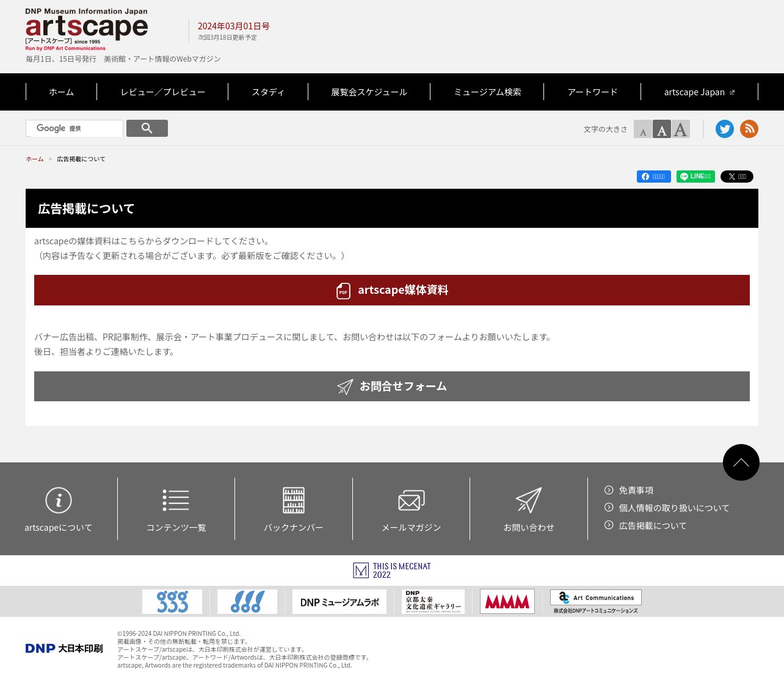784x678 pixels.
Task: Click the artscapeについて footer label
Action: click(59, 528)
